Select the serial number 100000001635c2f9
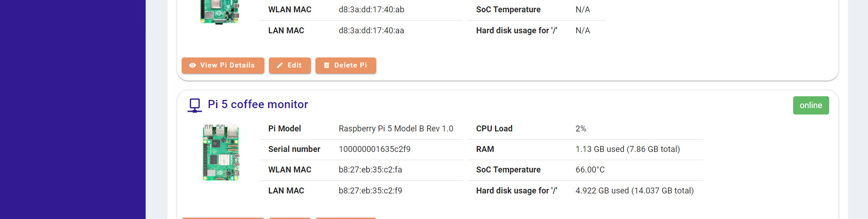 pyautogui.click(x=374, y=149)
